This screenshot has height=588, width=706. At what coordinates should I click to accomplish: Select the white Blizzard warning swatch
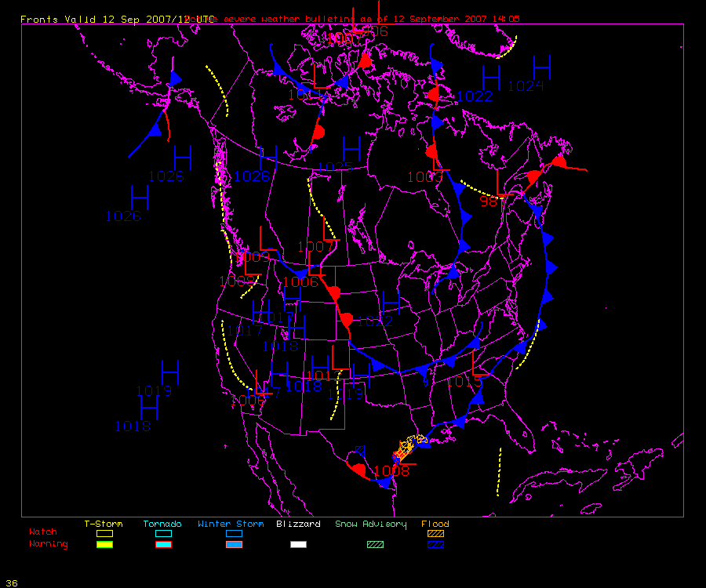[298, 544]
